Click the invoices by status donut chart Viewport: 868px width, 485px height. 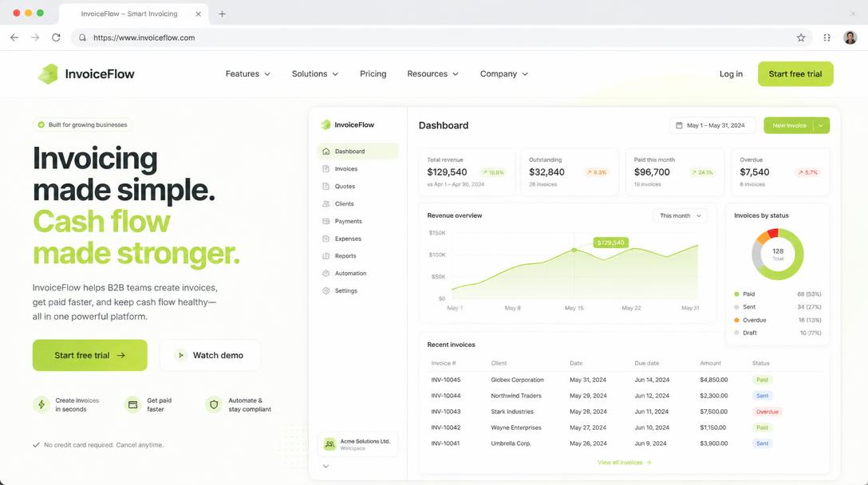click(x=778, y=254)
